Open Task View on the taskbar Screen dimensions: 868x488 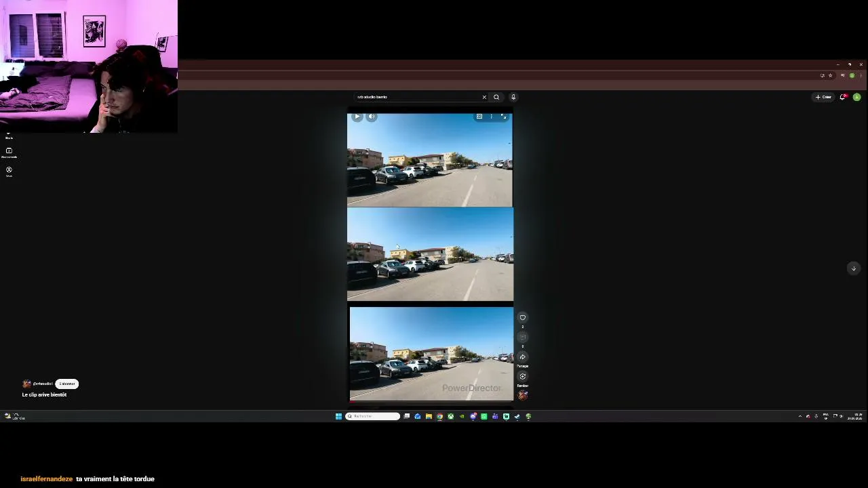tap(406, 416)
